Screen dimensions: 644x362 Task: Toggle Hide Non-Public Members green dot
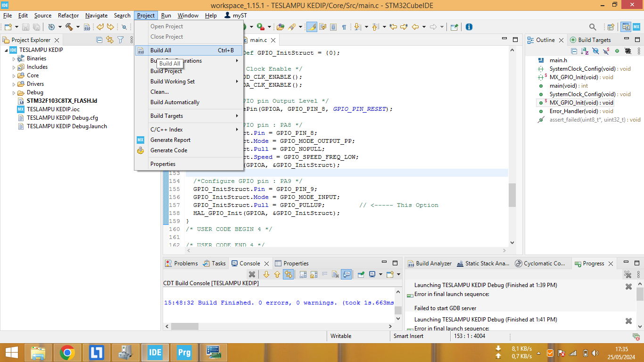point(617,51)
